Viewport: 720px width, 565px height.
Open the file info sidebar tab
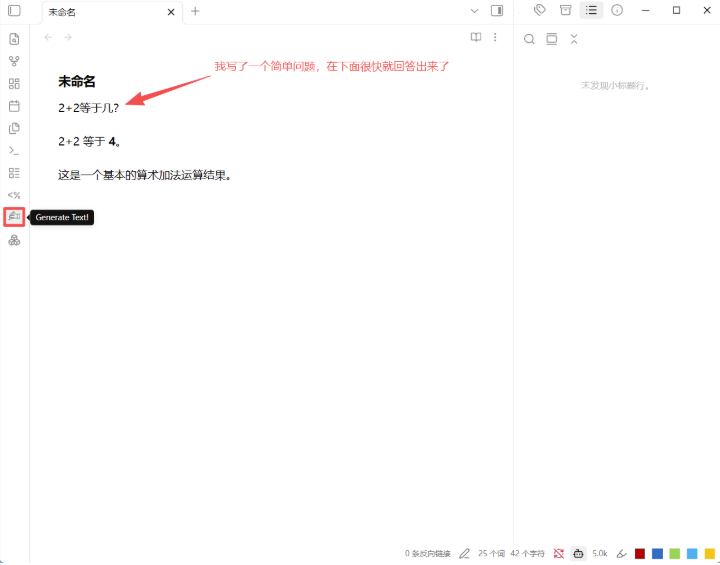(617, 10)
